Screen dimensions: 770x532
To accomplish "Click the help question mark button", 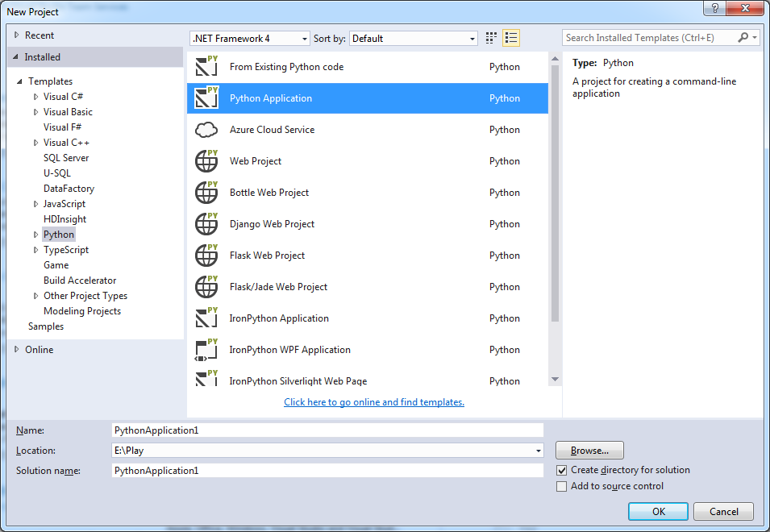I will coord(714,8).
